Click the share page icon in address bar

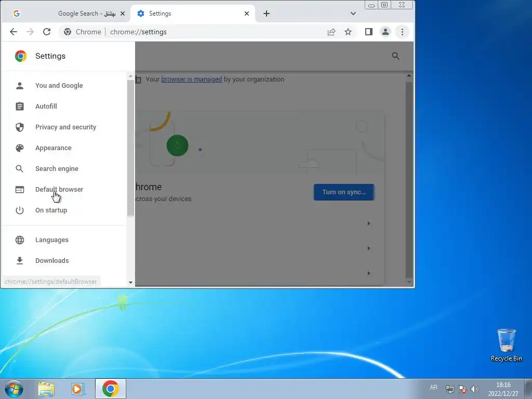tap(331, 32)
